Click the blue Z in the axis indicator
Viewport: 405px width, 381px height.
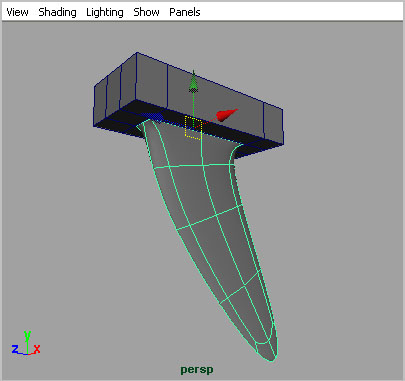(15, 349)
